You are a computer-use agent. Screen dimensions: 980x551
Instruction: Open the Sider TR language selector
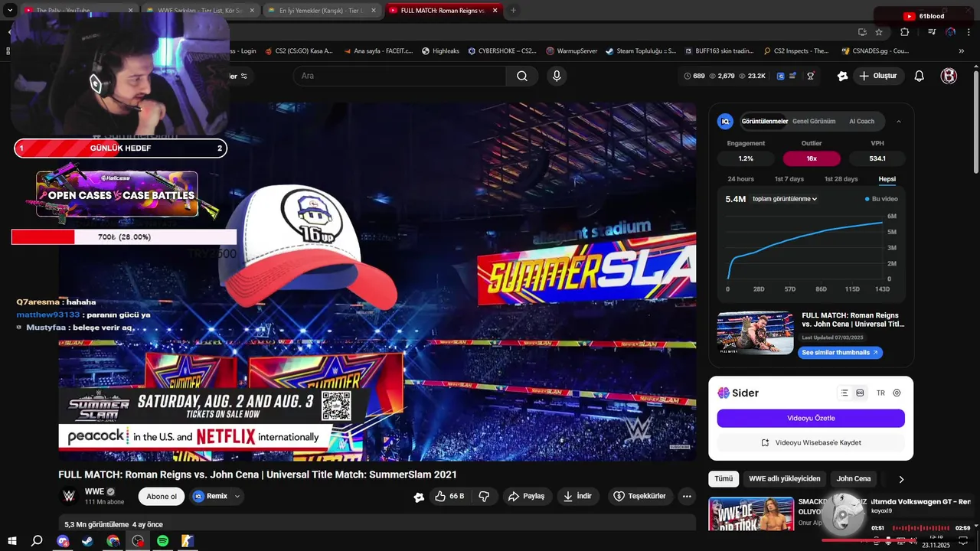tap(880, 393)
